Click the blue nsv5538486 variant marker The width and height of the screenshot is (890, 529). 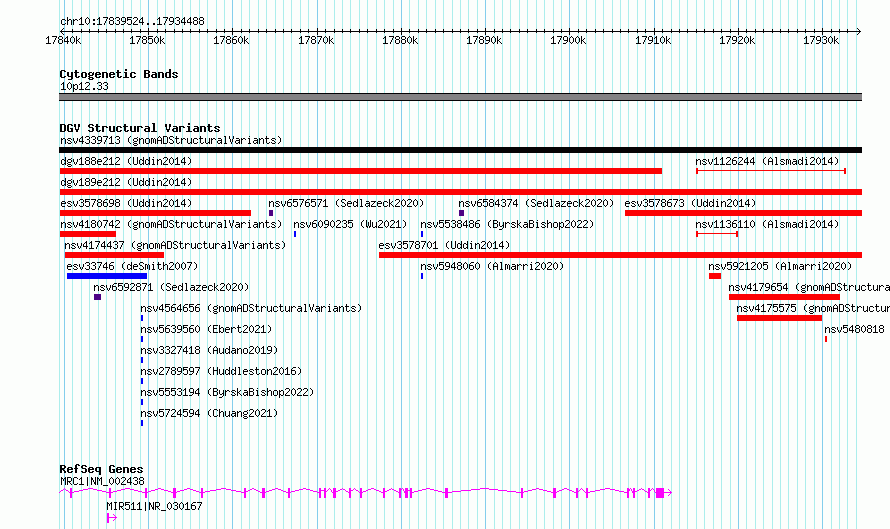pos(422,234)
